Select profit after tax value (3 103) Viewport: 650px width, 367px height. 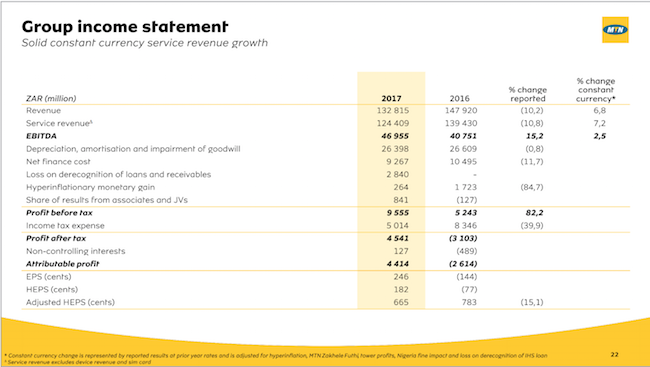(463, 238)
